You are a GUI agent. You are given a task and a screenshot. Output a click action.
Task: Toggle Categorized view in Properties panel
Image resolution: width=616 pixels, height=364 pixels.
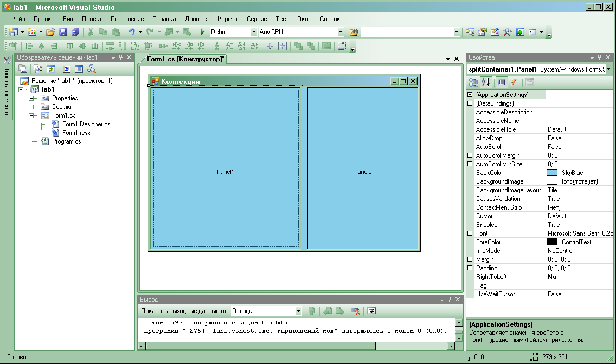473,82
